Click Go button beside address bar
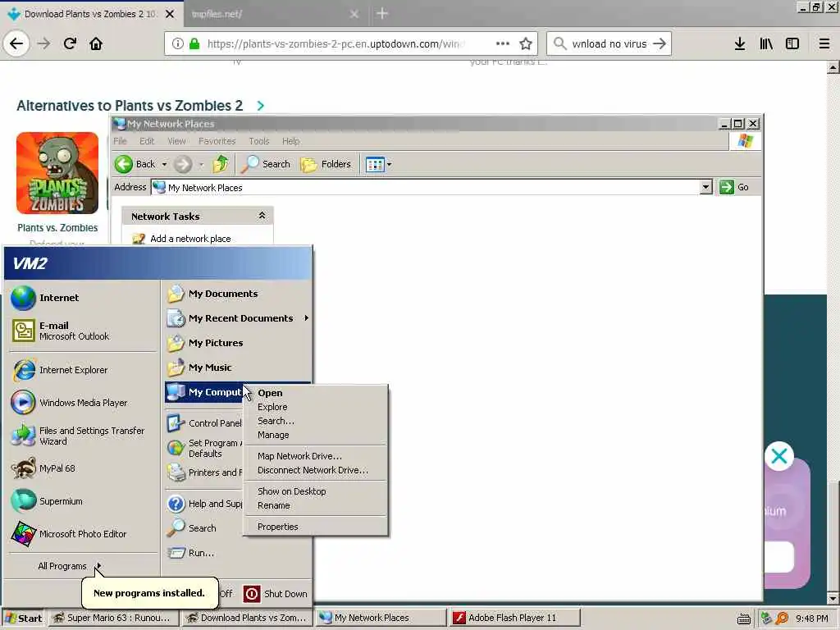Screen dimensions: 840x630 (734, 187)
